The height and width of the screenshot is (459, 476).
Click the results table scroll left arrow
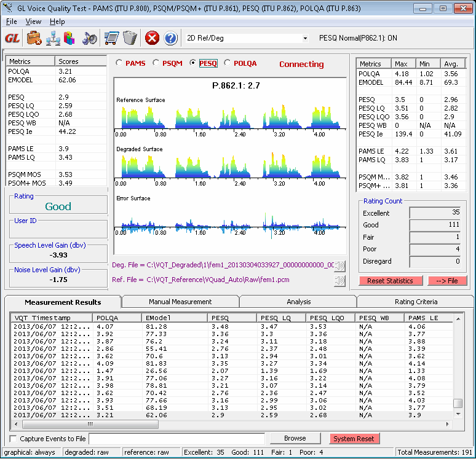[16, 424]
